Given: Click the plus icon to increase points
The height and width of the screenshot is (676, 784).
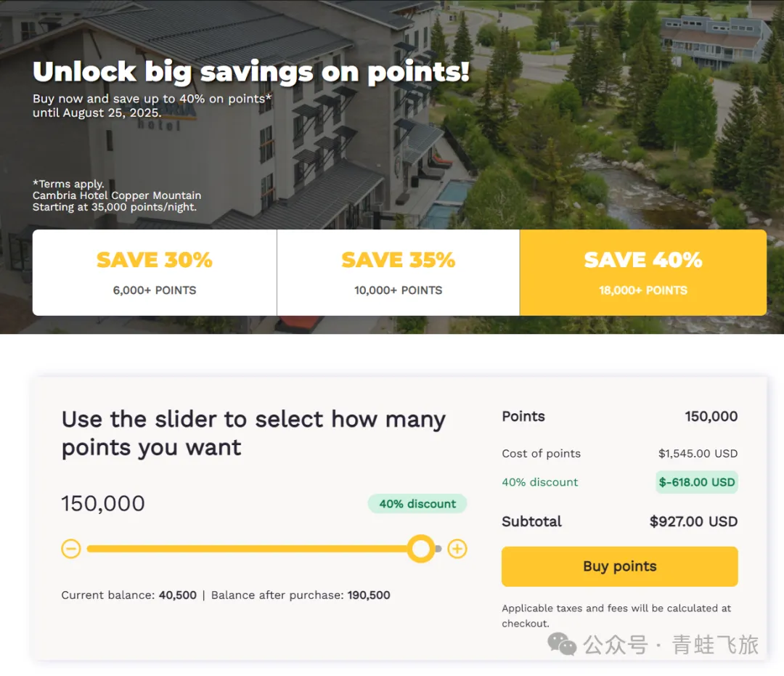Looking at the screenshot, I should pyautogui.click(x=457, y=549).
